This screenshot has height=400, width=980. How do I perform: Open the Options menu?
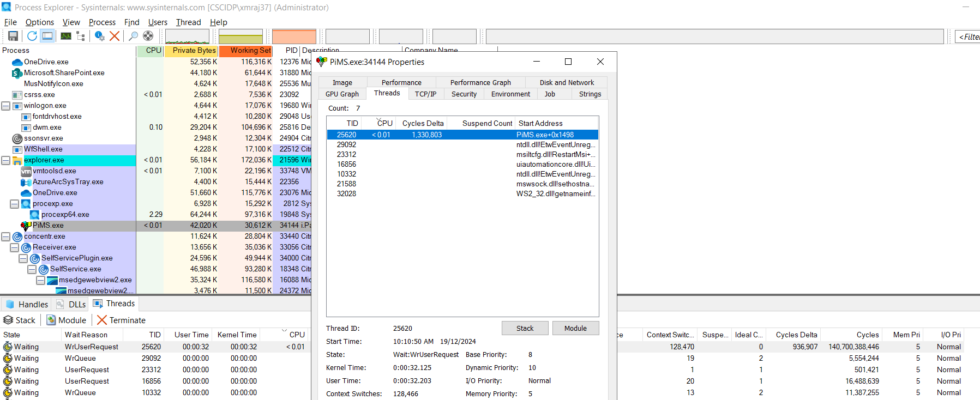point(40,22)
